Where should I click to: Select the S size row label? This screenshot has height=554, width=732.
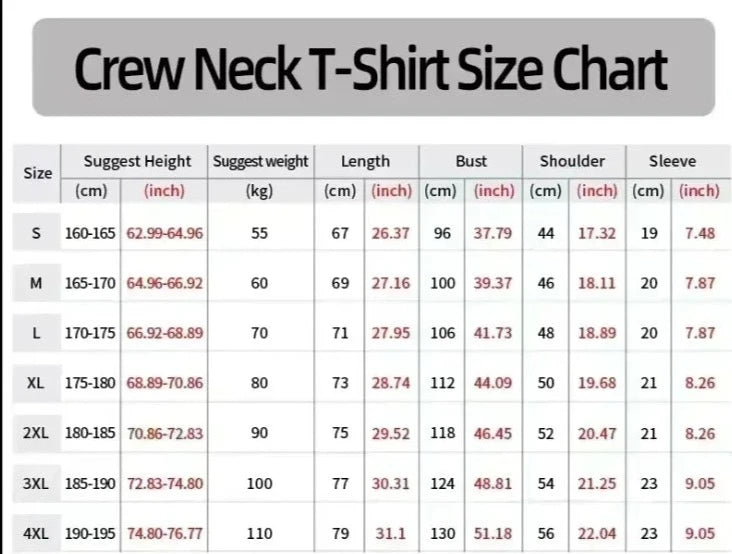tap(37, 233)
